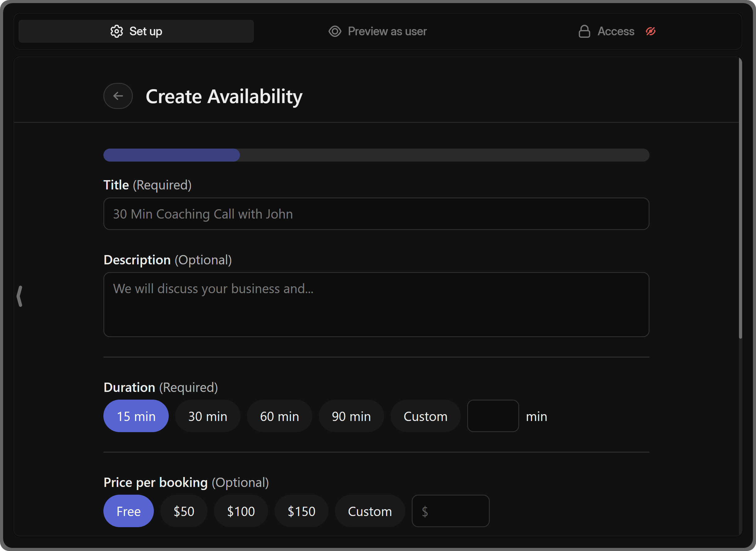Toggle the Free price option
The image size is (756, 551).
[128, 511]
